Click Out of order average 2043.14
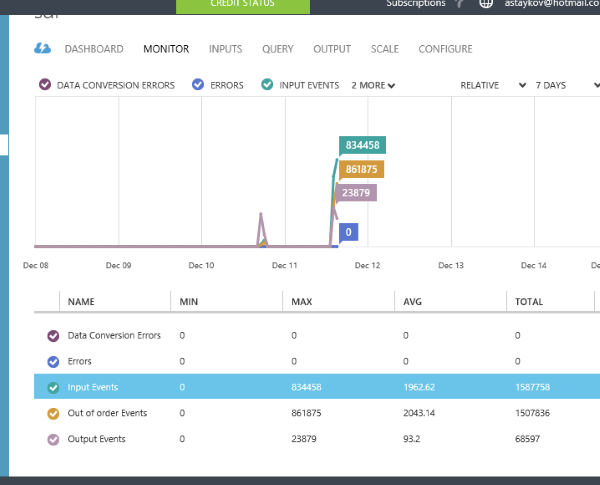This screenshot has width=600, height=485. pos(419,413)
